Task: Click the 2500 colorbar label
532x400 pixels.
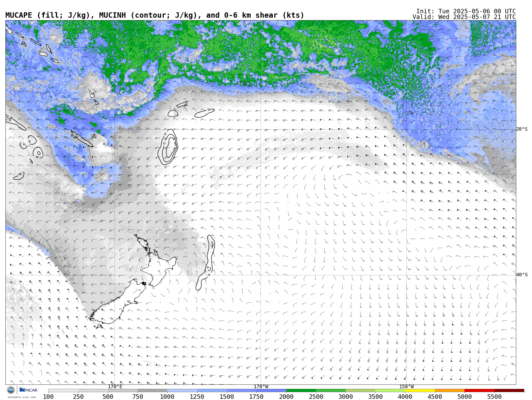Action: 316,397
